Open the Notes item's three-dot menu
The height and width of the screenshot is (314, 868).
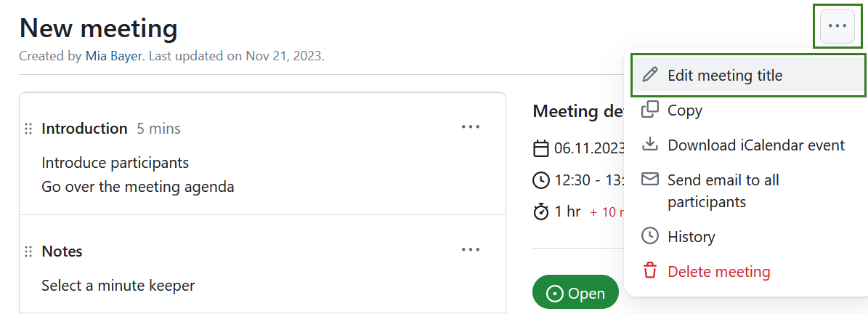tap(471, 250)
